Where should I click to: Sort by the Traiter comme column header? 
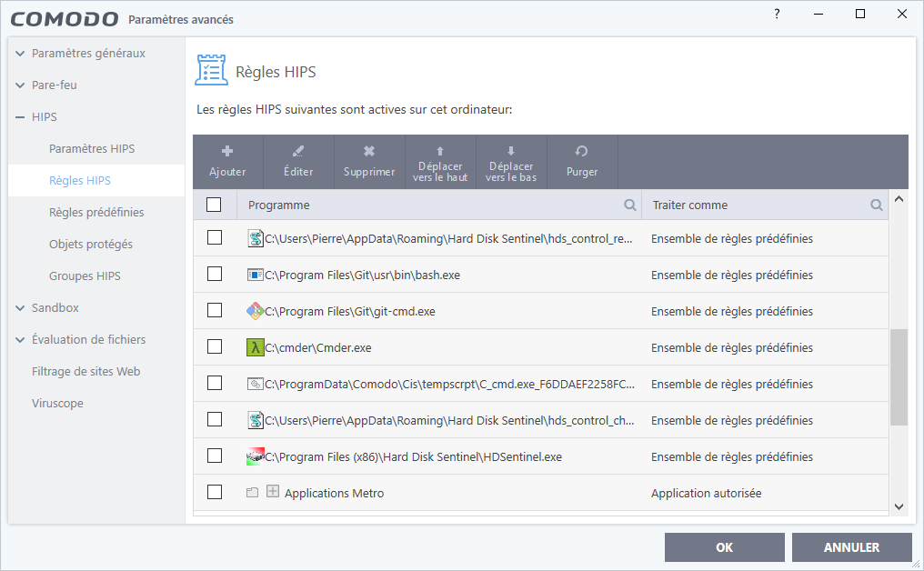click(x=690, y=205)
